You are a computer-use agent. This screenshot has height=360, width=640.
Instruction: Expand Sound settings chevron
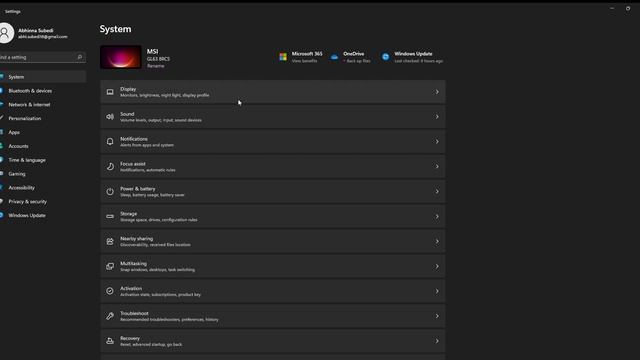437,117
